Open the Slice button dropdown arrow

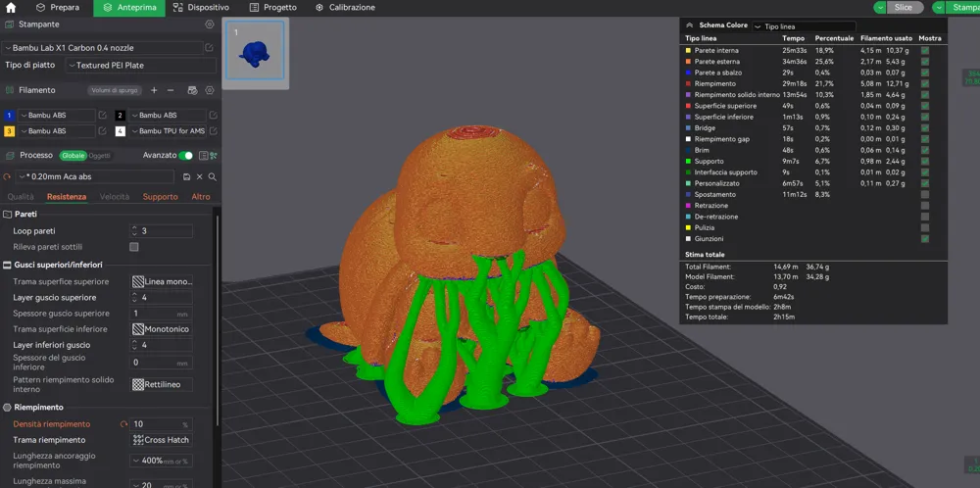point(881,8)
